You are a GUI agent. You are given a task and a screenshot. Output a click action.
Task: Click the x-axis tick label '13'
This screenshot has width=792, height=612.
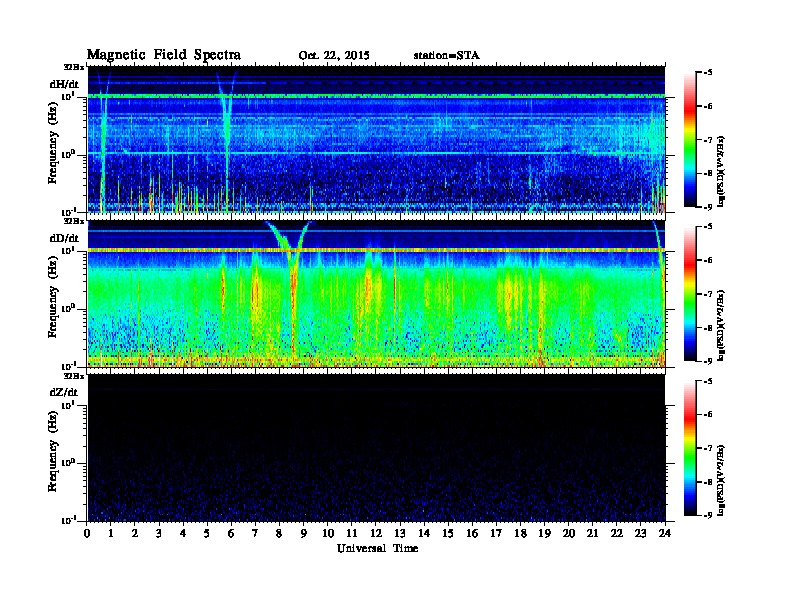click(400, 533)
